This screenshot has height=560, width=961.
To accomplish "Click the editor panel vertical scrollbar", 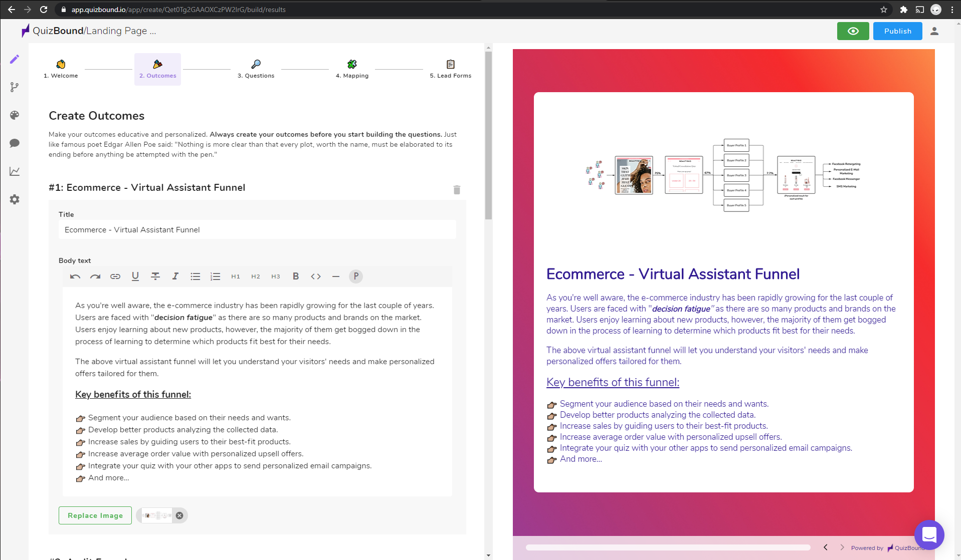I will pyautogui.click(x=488, y=135).
